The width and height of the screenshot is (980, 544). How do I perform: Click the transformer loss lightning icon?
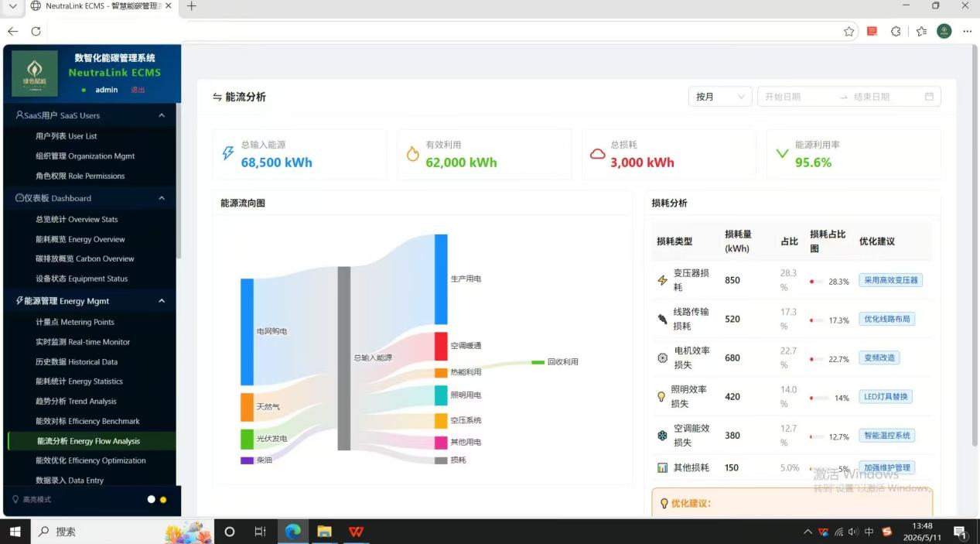point(662,280)
